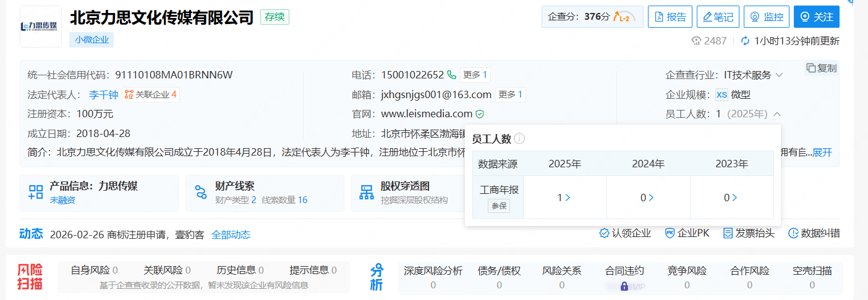This screenshot has height=300, width=868.
Task: Open the 报告 report button
Action: pos(670,17)
